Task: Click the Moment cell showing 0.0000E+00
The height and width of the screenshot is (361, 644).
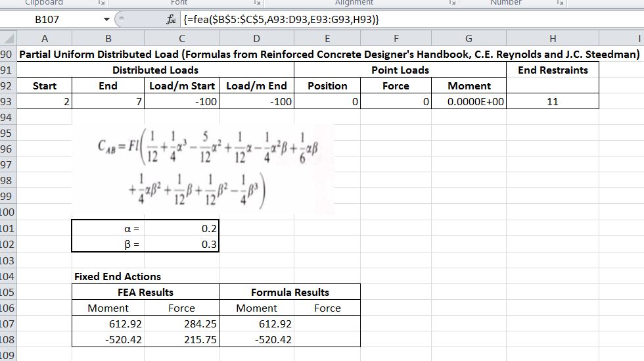Action: 469,102
